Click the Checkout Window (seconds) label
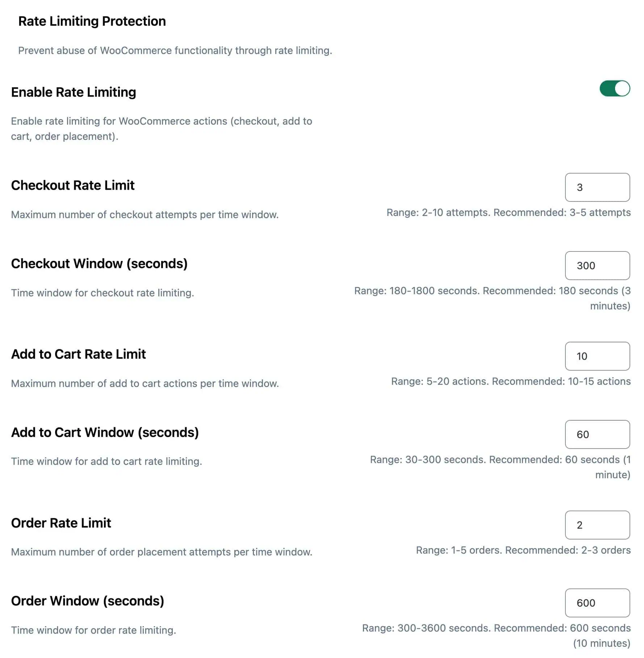This screenshot has height=658, width=644. click(x=99, y=264)
